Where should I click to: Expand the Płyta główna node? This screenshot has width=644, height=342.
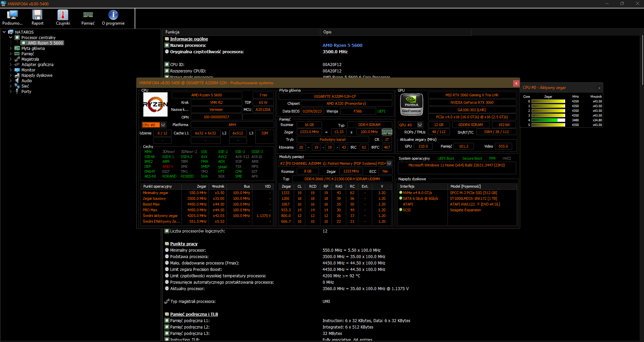11,48
